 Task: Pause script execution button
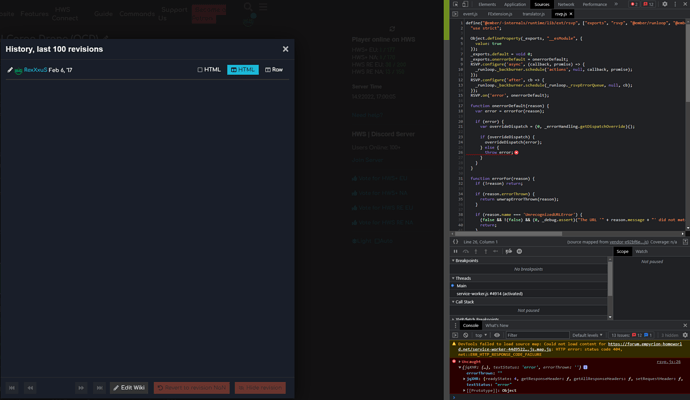455,252
